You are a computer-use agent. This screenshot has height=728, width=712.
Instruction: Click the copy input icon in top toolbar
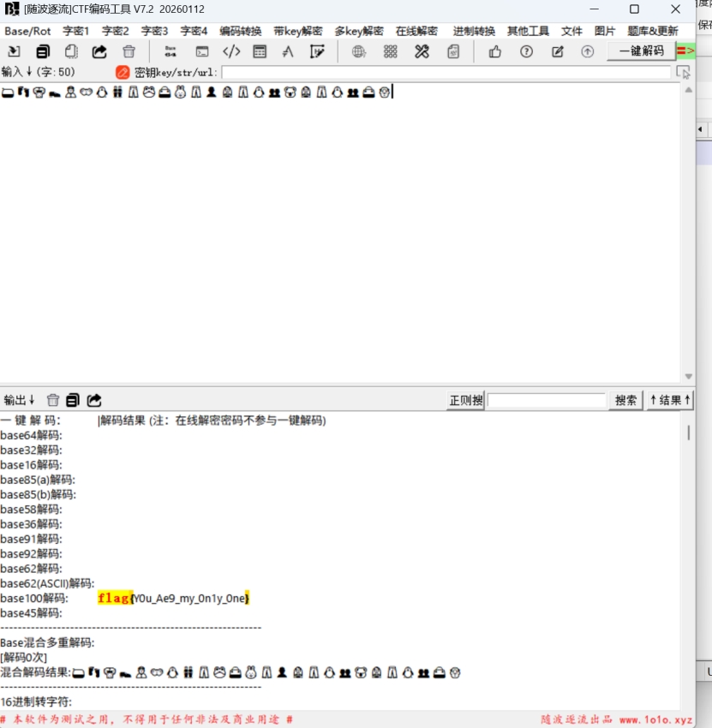(43, 51)
